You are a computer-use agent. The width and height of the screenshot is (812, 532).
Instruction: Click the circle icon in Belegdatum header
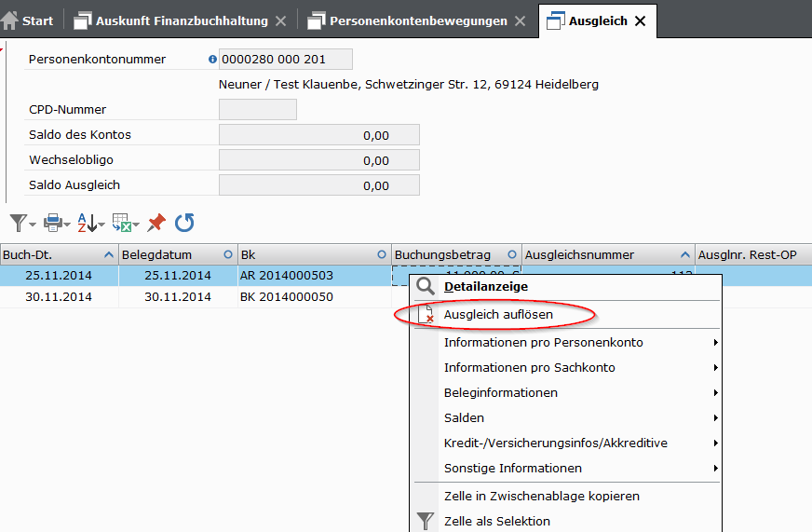228,254
